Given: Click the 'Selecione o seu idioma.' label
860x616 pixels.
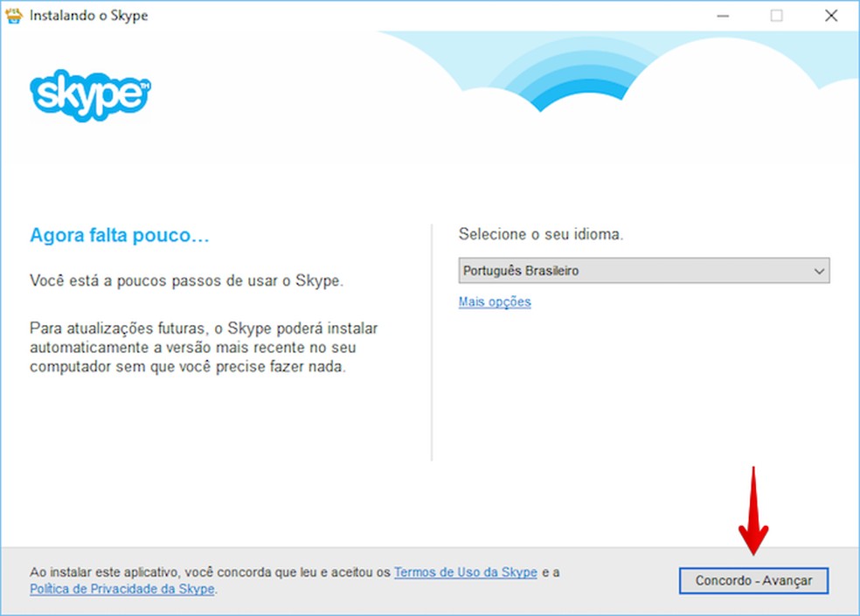Looking at the screenshot, I should [541, 234].
